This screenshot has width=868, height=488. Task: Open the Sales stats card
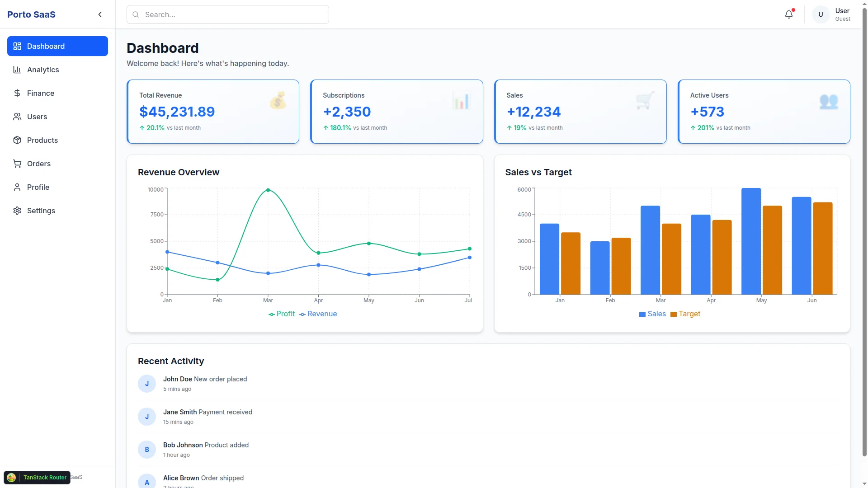click(580, 112)
